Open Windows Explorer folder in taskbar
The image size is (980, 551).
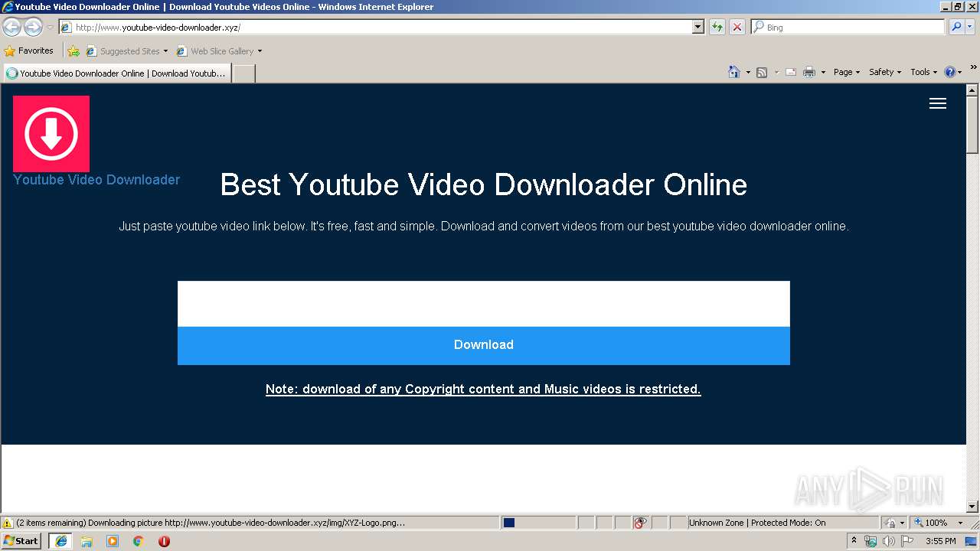pyautogui.click(x=87, y=541)
